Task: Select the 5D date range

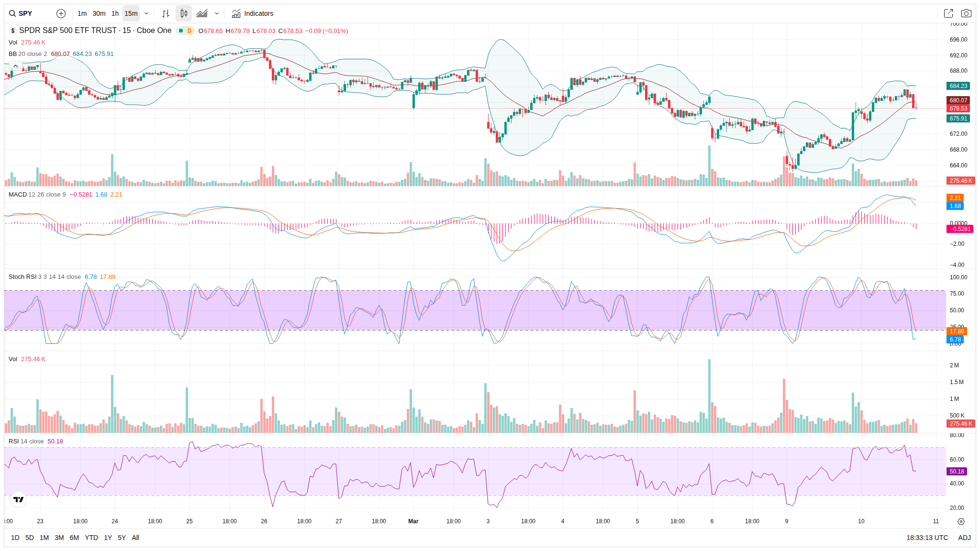Action: pyautogui.click(x=30, y=538)
